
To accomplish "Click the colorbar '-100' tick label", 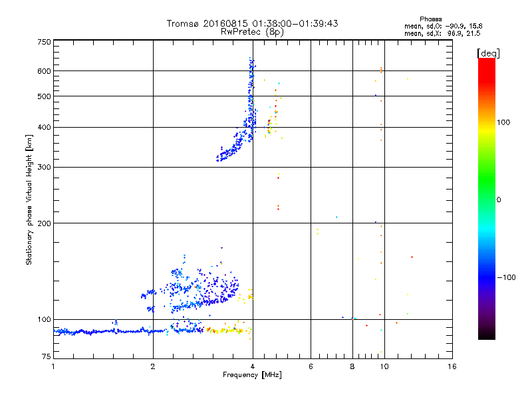I will click(x=507, y=277).
